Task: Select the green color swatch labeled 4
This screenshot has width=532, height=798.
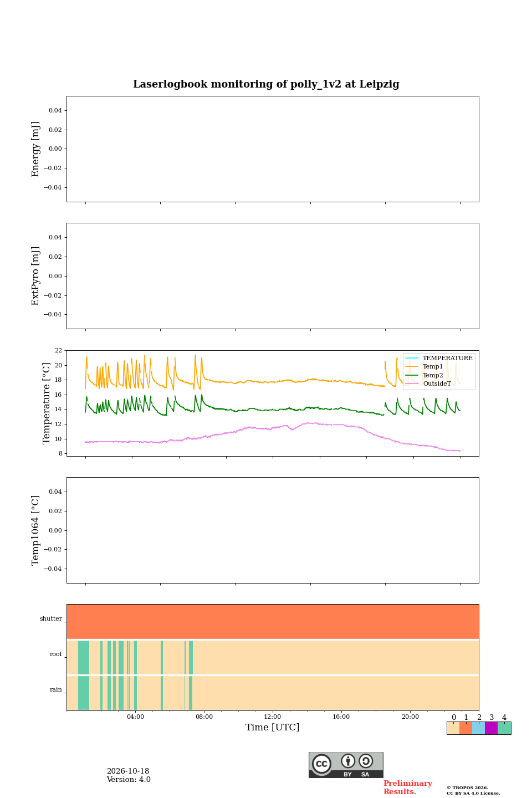Action: click(x=504, y=728)
